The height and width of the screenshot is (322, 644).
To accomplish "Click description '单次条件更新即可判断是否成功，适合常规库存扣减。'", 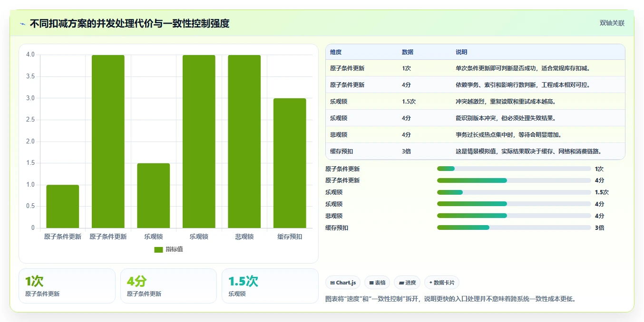I will pos(523,68).
